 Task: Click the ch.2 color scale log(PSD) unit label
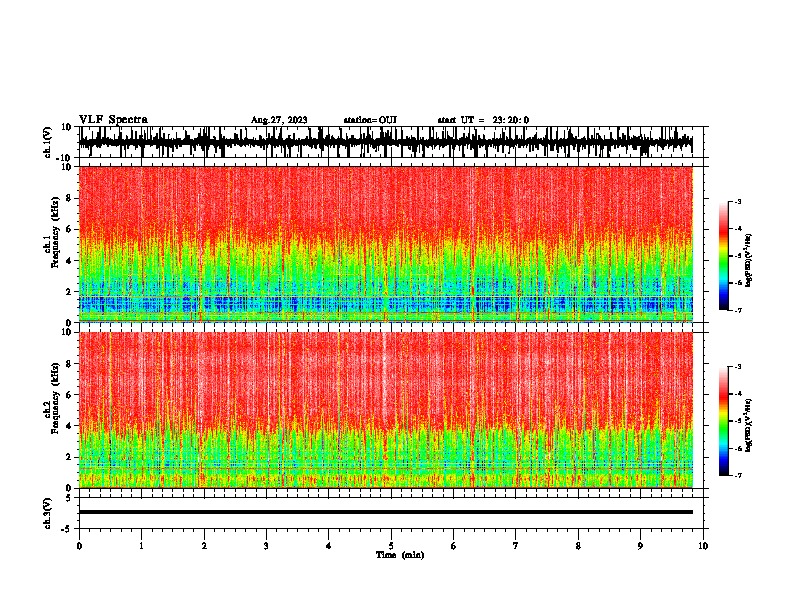[x=748, y=425]
